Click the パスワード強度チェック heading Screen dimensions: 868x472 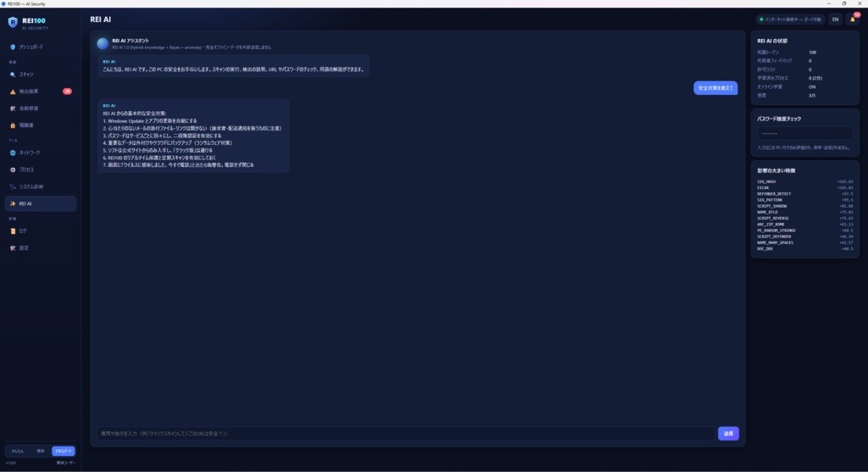pos(779,119)
